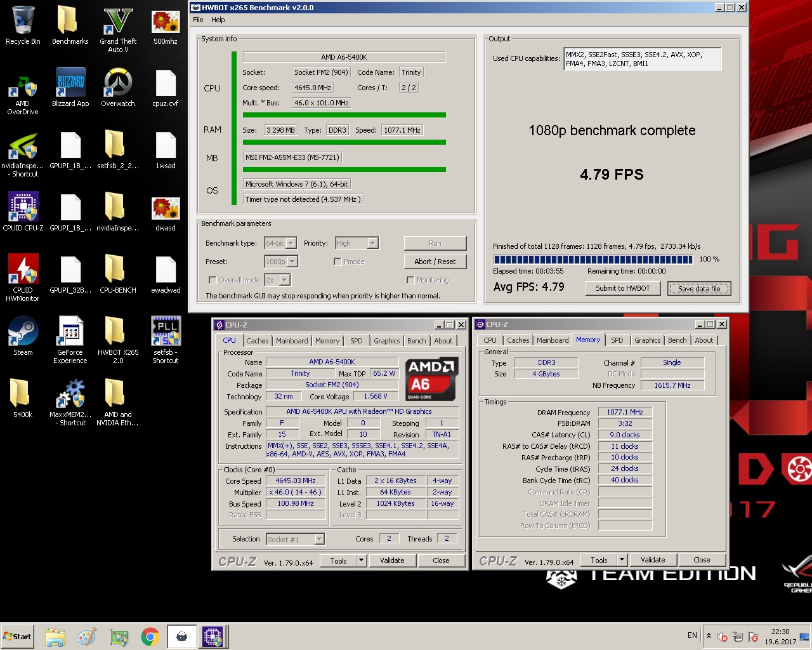The image size is (812, 650).
Task: Open the setfsb_2_2 folder
Action: [x=118, y=150]
